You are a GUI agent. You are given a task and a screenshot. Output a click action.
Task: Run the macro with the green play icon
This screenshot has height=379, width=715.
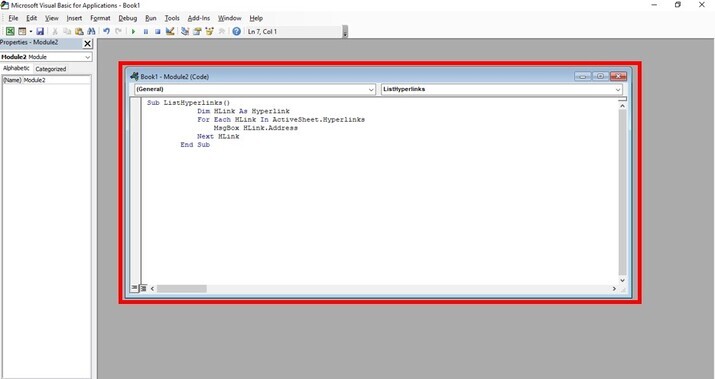[134, 31]
